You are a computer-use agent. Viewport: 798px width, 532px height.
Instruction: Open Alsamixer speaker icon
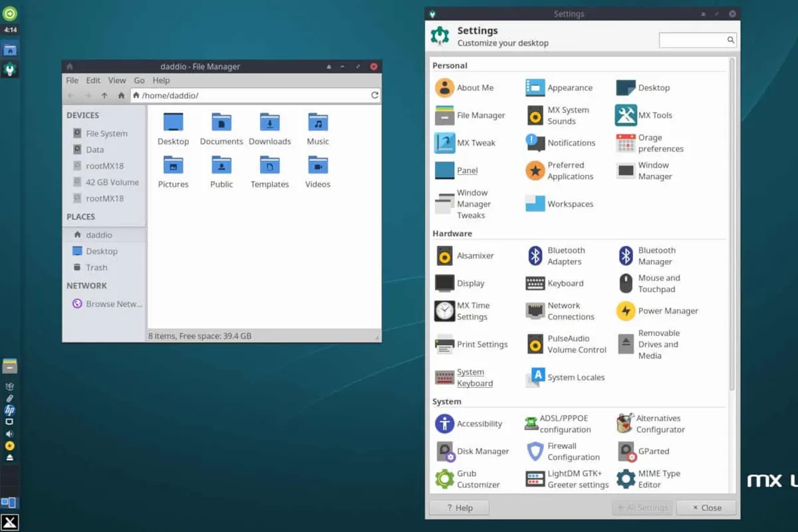pos(444,256)
